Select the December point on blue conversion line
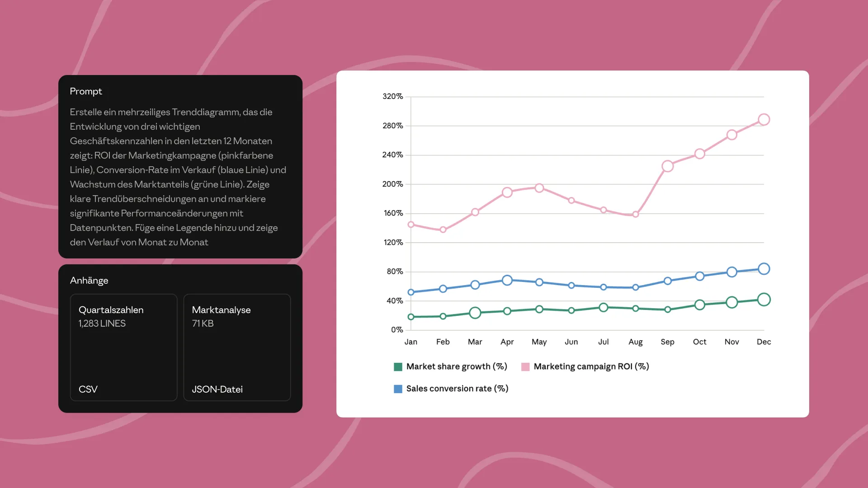Image resolution: width=868 pixels, height=488 pixels. tap(764, 269)
